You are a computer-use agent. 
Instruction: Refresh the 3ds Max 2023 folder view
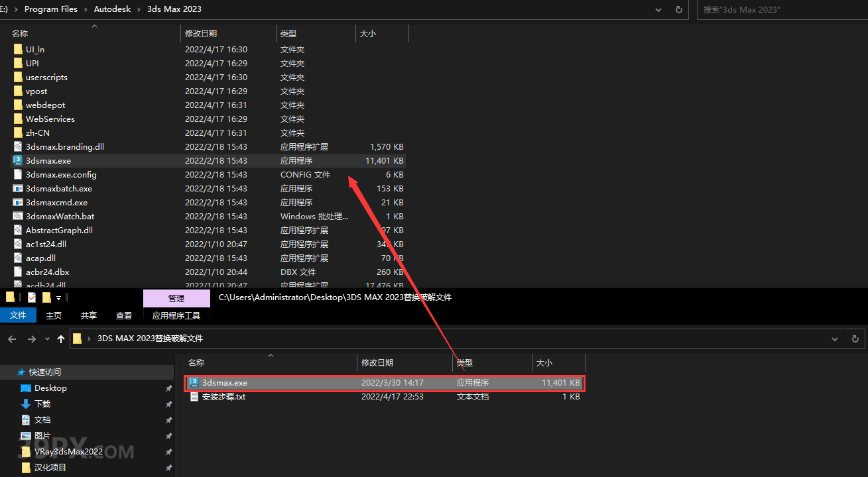click(678, 9)
